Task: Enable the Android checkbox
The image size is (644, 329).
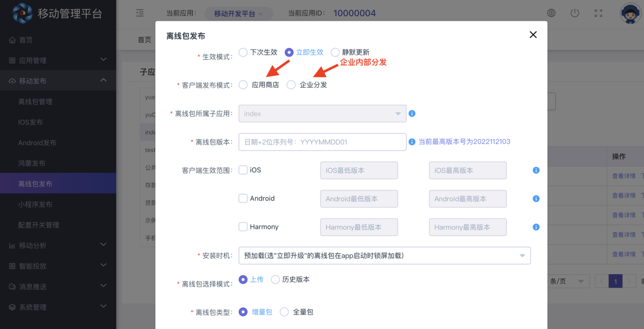Action: (243, 198)
